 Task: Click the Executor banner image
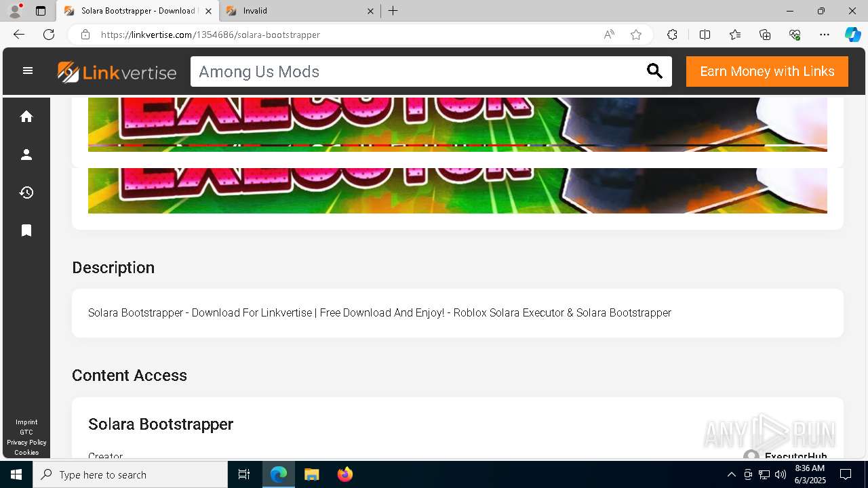click(458, 124)
